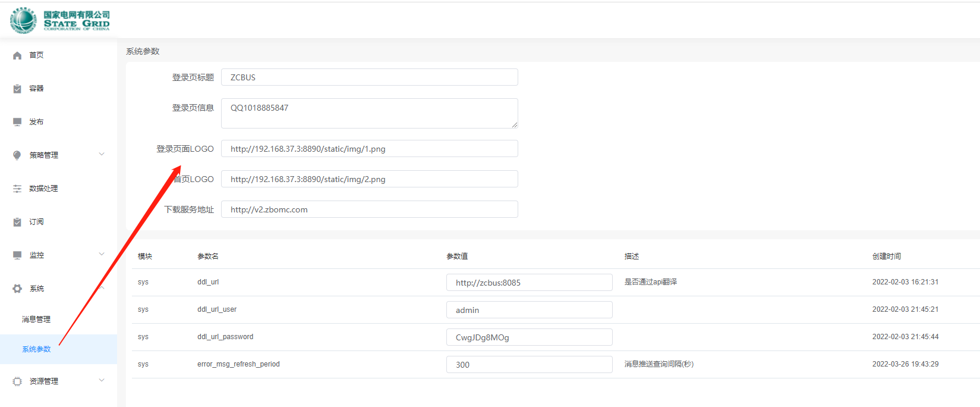The height and width of the screenshot is (407, 980).
Task: Click the error_msg_refresh_period value field
Action: 529,365
